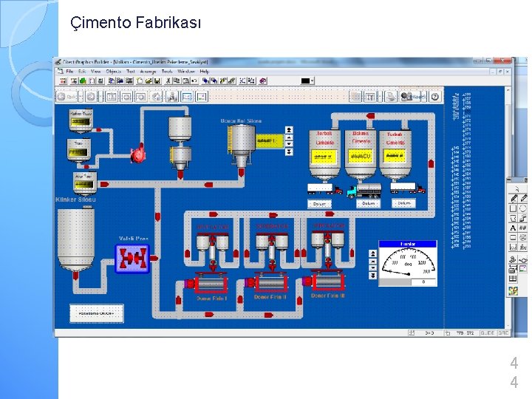Click the gauge value field showing 0
This screenshot has width=532, height=399.
click(423, 282)
